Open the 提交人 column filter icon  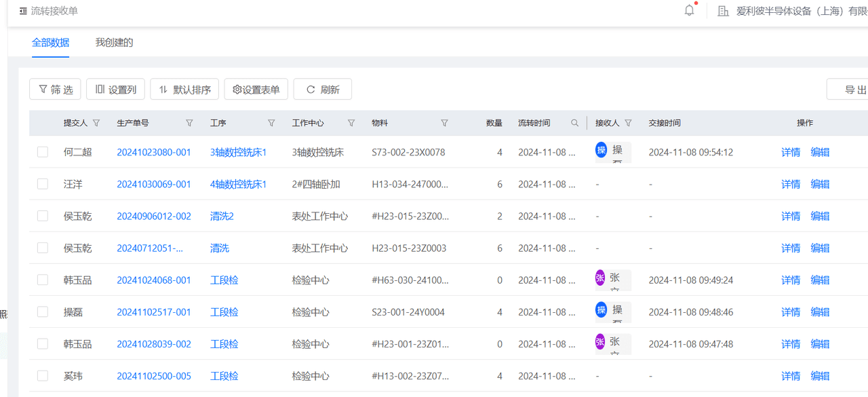(x=96, y=123)
